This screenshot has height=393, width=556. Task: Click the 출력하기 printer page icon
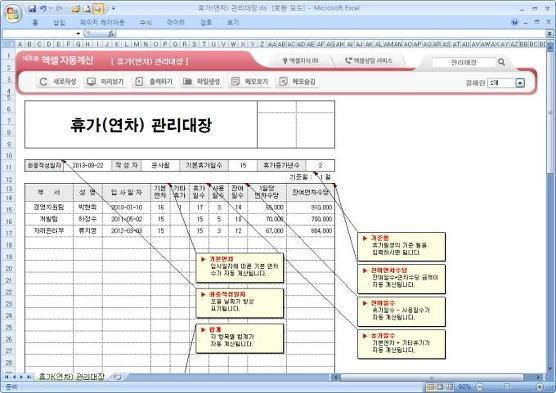point(139,82)
